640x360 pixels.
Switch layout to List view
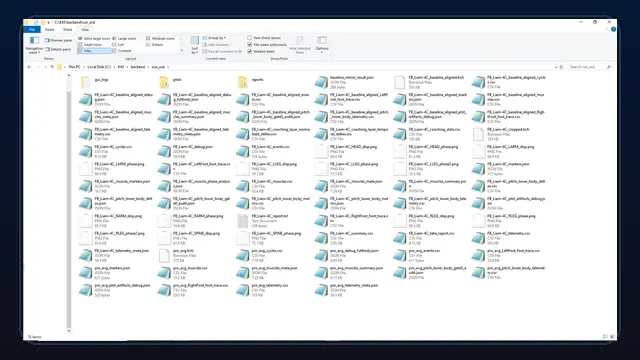118,44
